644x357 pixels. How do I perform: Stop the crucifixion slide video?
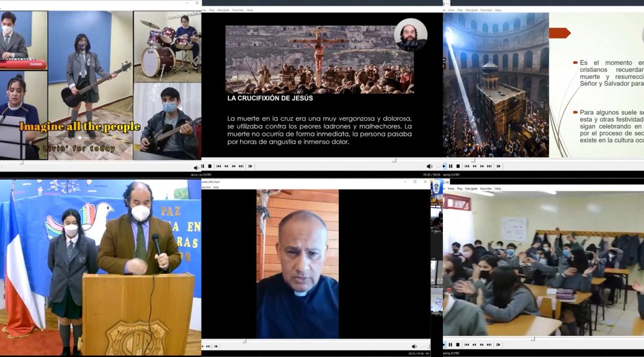tap(210, 166)
